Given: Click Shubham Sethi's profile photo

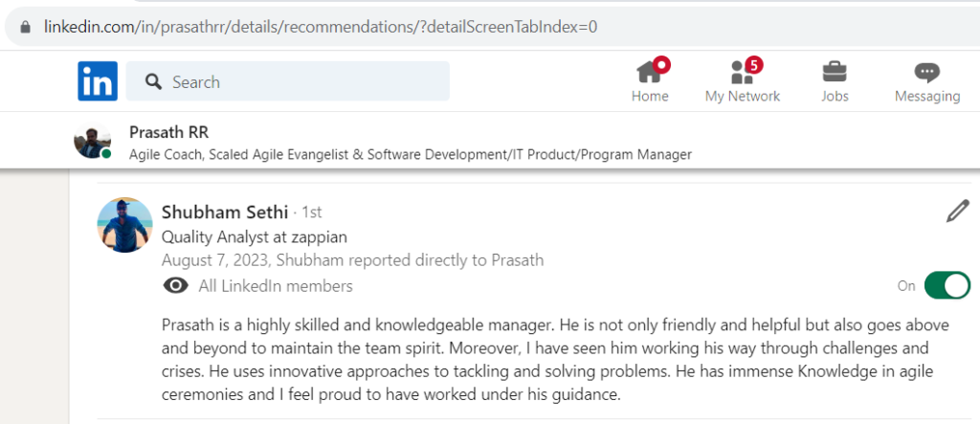Looking at the screenshot, I should tap(125, 225).
